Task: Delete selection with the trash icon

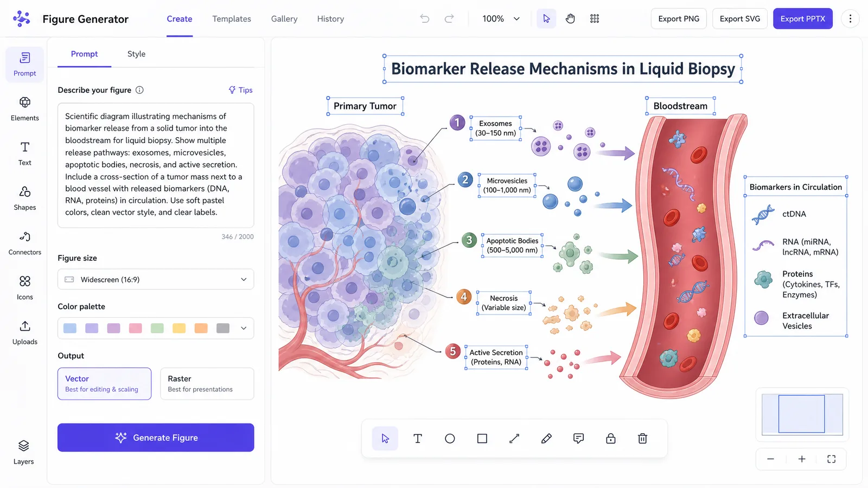Action: [x=642, y=439]
